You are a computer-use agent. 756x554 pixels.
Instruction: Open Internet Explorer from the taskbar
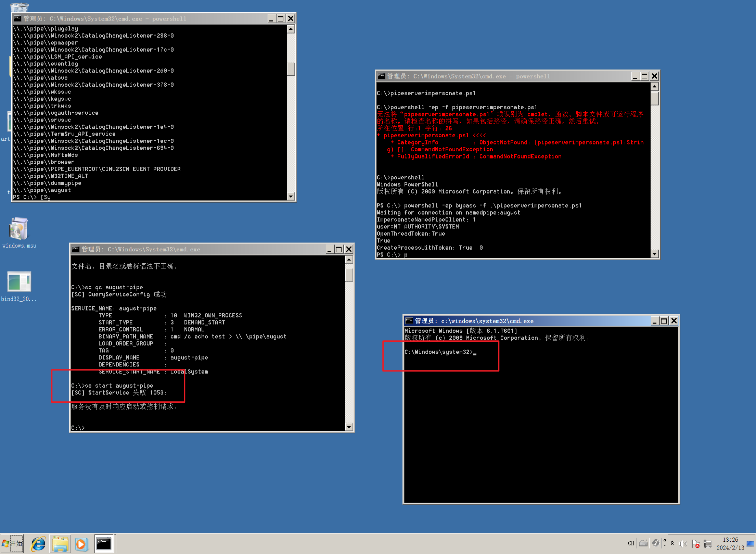pyautogui.click(x=38, y=544)
